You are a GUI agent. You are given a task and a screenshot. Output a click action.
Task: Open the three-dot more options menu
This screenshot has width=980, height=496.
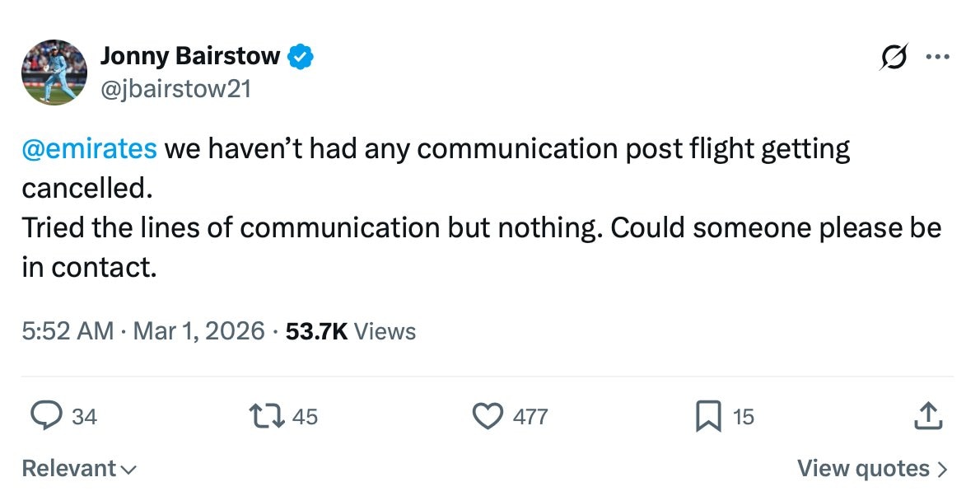(x=937, y=58)
